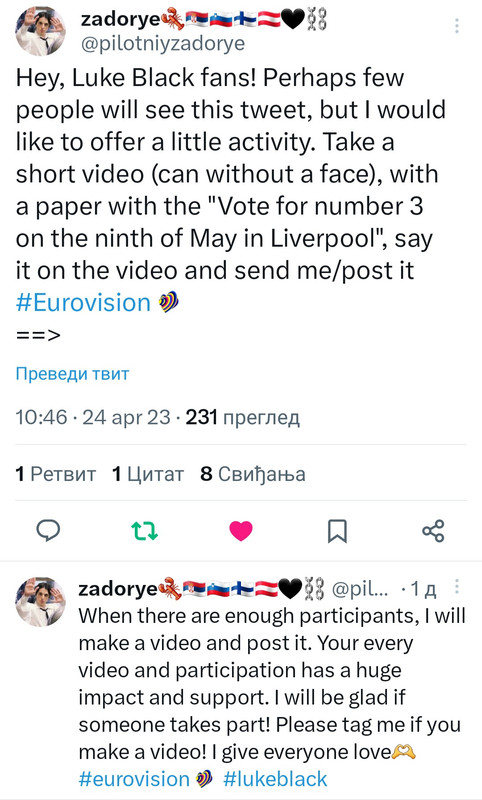Click the 1 д timestamp on reply
The width and height of the screenshot is (482, 800).
tap(424, 589)
